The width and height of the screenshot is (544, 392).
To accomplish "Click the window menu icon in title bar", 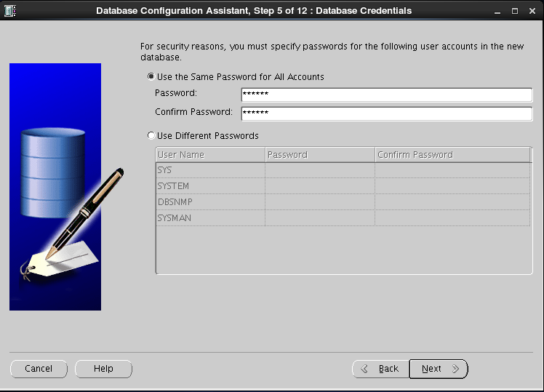I will [x=10, y=11].
